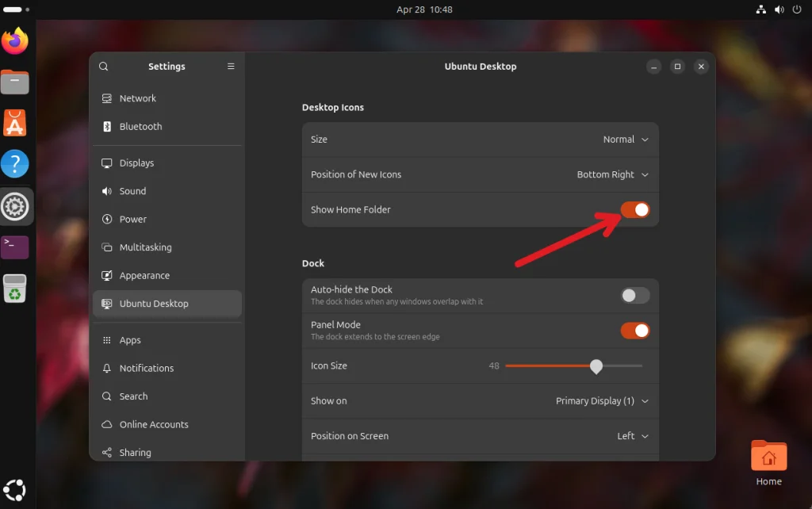Open App Center from the dock
Viewport: 812px width, 509px height.
click(x=14, y=123)
